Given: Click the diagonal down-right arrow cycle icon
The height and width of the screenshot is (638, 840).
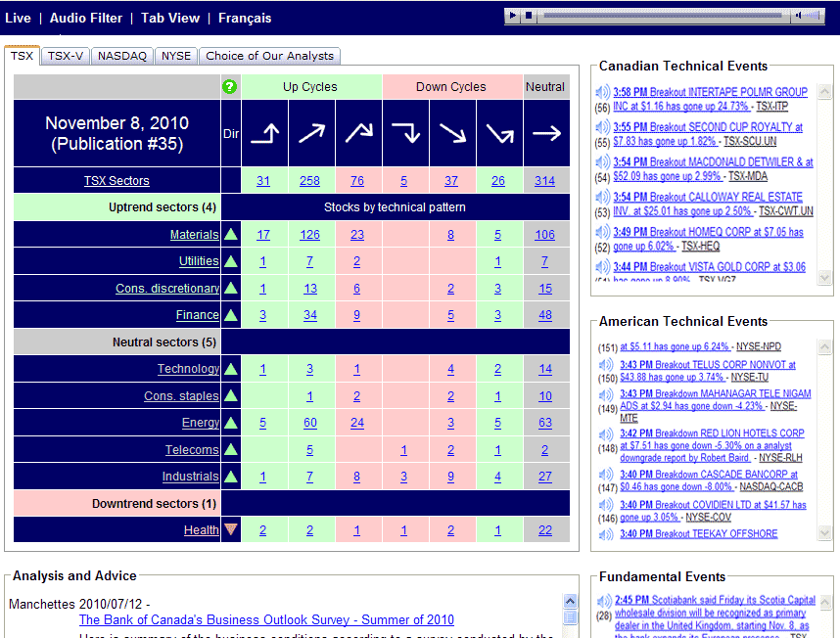Looking at the screenshot, I should [x=452, y=133].
